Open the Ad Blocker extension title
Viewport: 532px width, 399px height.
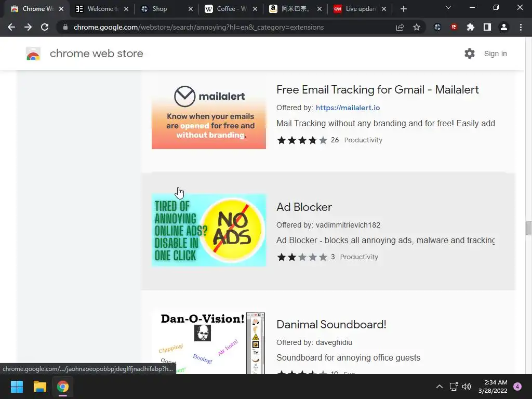(x=304, y=207)
